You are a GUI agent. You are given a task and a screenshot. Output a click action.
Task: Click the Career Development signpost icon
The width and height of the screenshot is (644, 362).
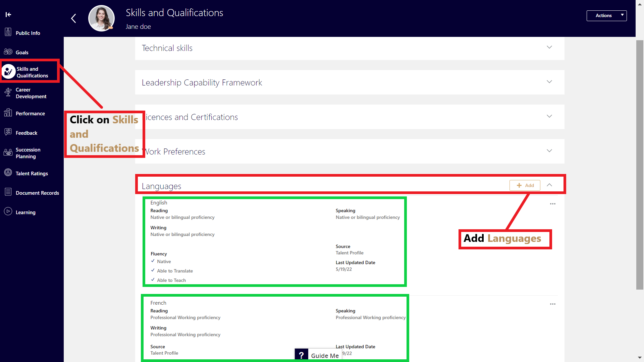[8, 92]
